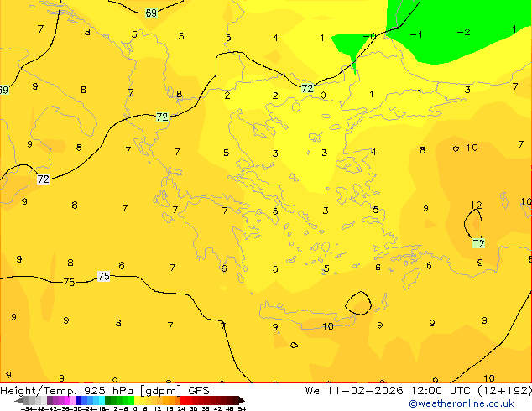Screen dimensions: 532x411
Task: Click the "69" contour label at the map top
Action: pos(151,13)
